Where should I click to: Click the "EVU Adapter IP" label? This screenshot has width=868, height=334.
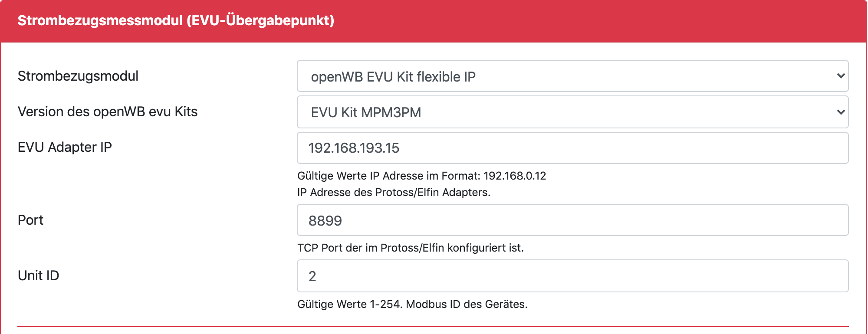[x=65, y=147]
